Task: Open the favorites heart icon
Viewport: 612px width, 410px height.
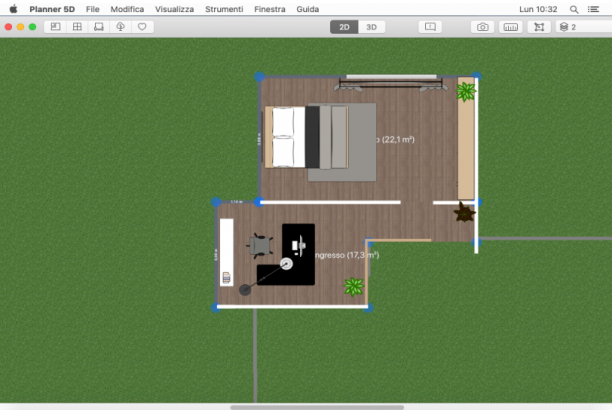Action: tap(142, 27)
